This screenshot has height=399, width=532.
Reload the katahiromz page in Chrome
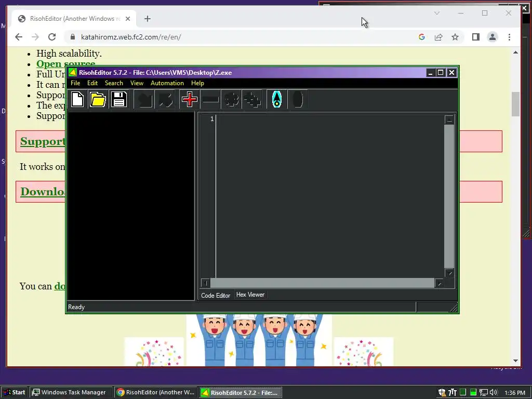tap(52, 37)
